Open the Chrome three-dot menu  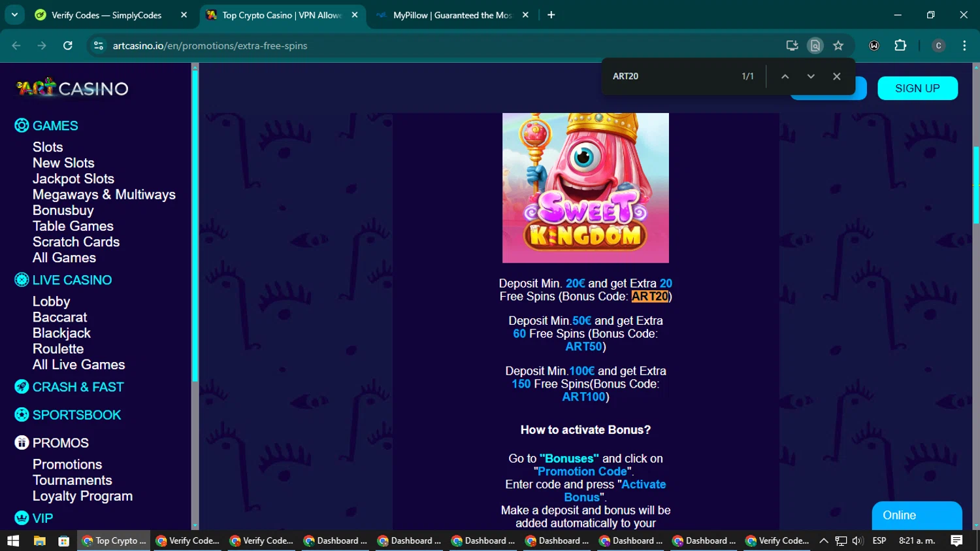(x=964, y=46)
